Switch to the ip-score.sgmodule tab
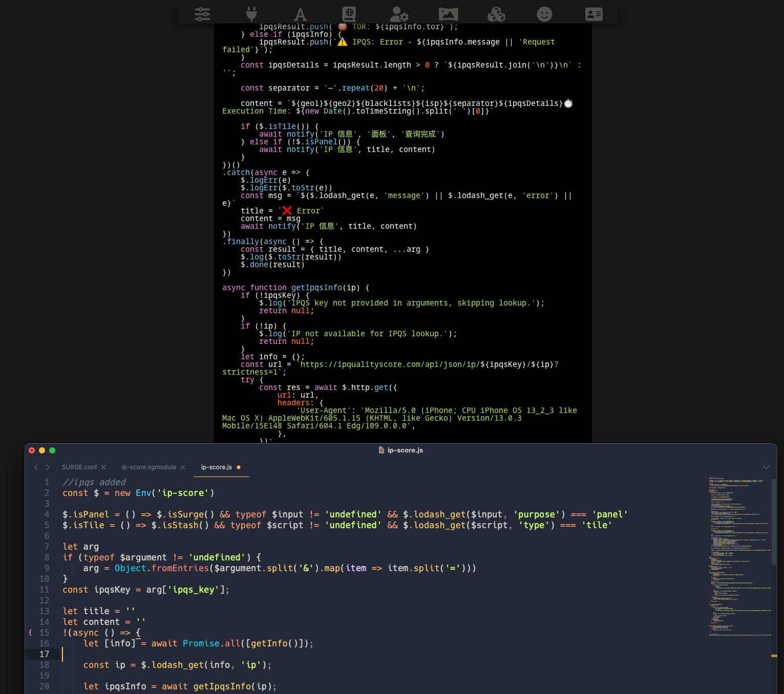The image size is (784, 694). (149, 467)
